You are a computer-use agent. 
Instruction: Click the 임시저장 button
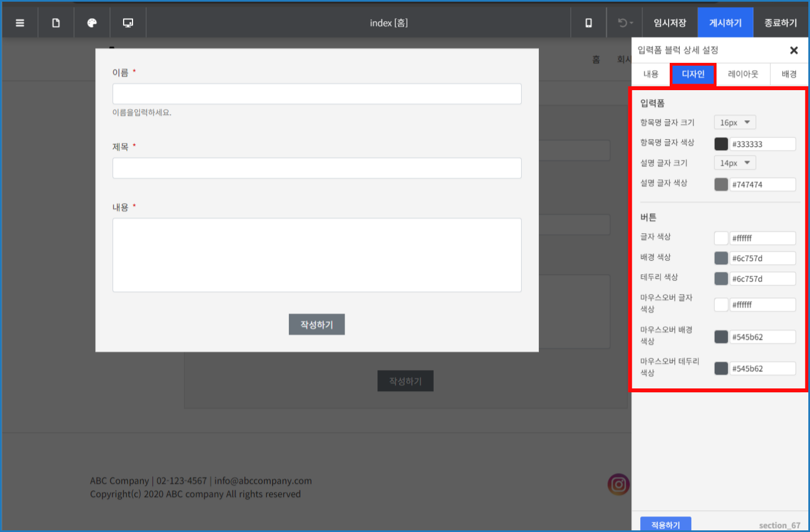click(670, 23)
